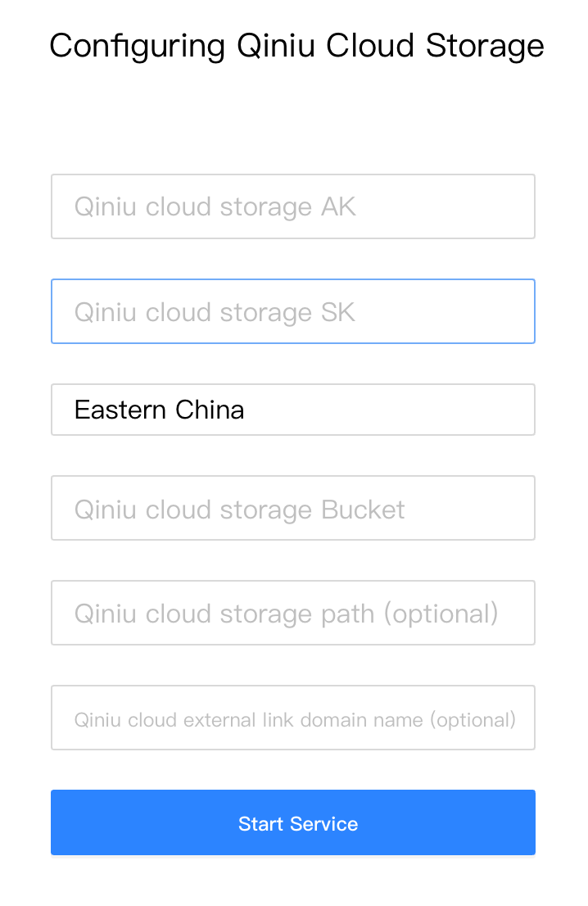The width and height of the screenshot is (588, 906).
Task: Click the Qiniu cloud storage AK field
Action: (292, 206)
